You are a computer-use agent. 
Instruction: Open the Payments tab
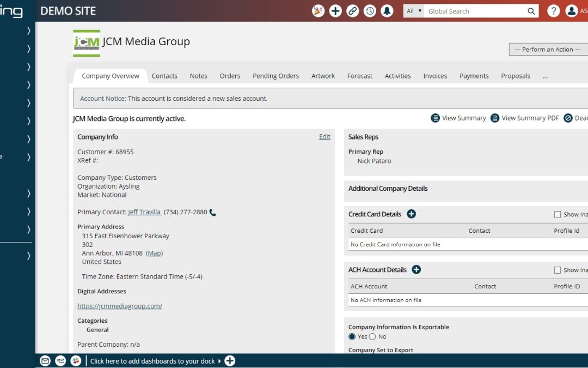point(474,76)
